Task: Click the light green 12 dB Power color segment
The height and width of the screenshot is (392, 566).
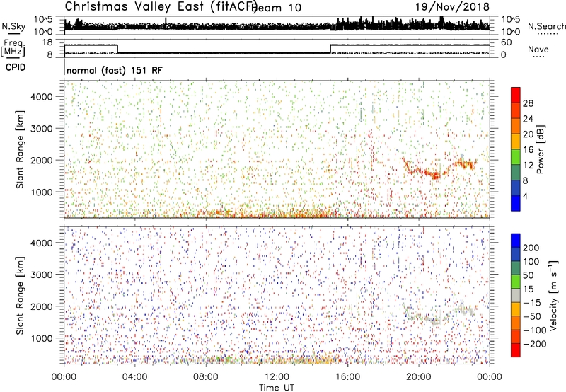Action: pyautogui.click(x=516, y=156)
